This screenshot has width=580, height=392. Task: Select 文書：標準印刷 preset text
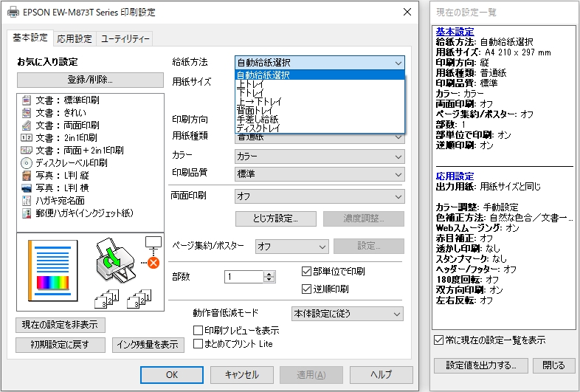67,100
